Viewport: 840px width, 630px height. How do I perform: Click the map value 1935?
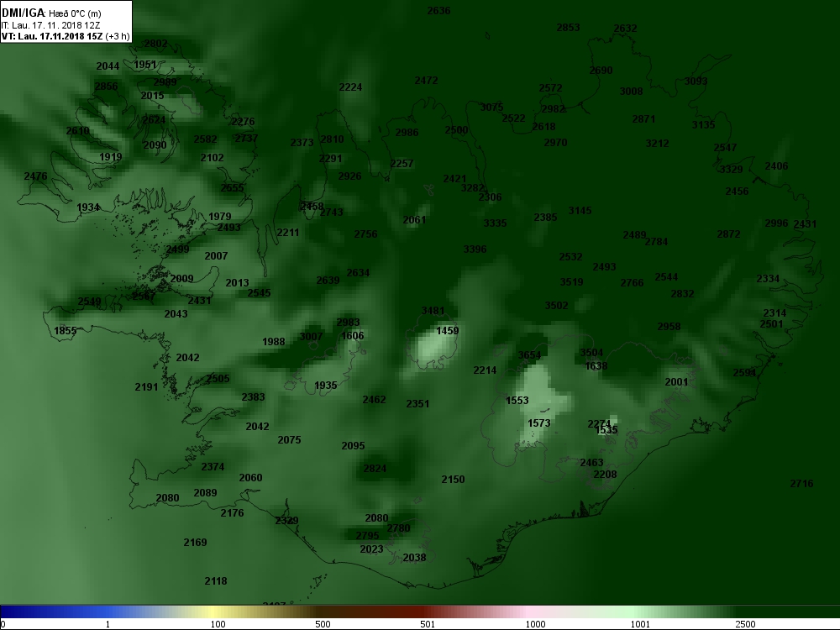click(326, 386)
